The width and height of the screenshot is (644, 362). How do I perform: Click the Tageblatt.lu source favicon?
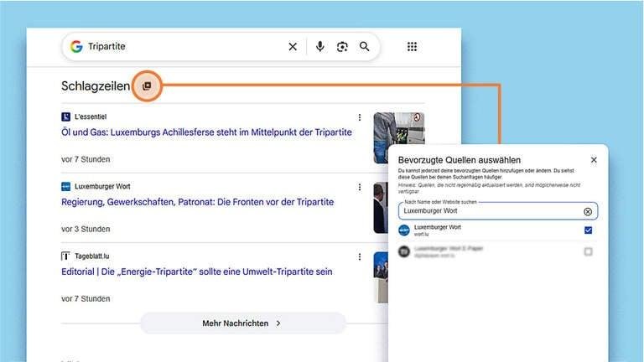click(x=65, y=256)
